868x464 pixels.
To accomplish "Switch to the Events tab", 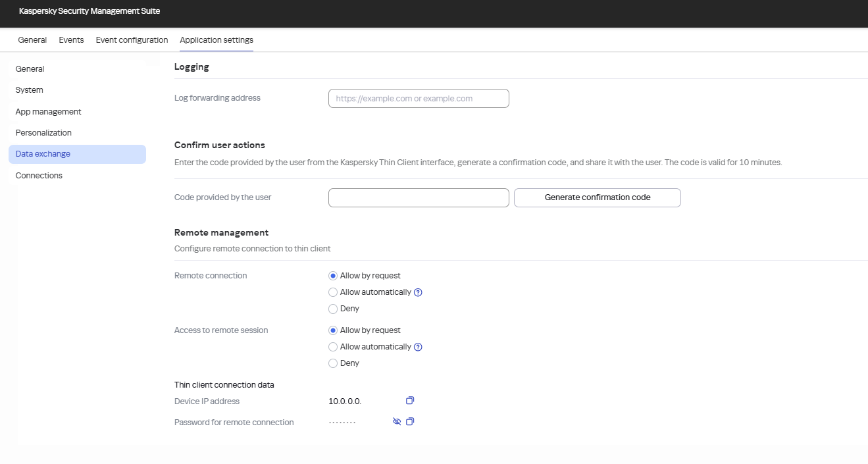I will 71,39.
